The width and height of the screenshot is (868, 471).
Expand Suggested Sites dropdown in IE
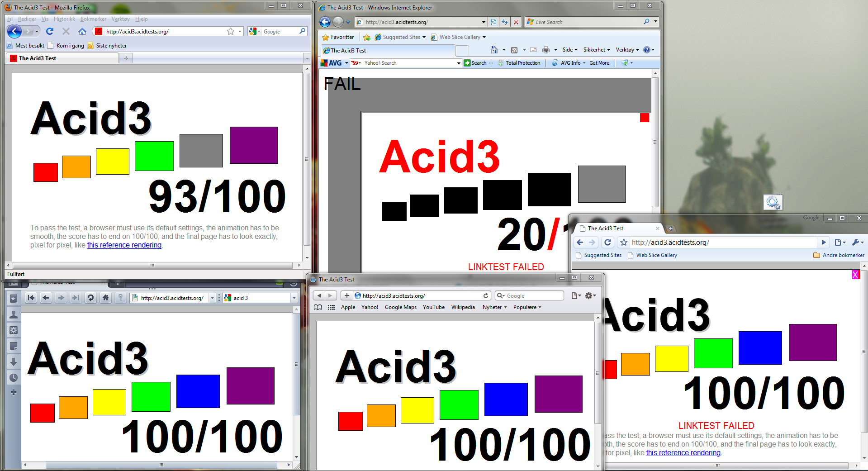coord(424,37)
